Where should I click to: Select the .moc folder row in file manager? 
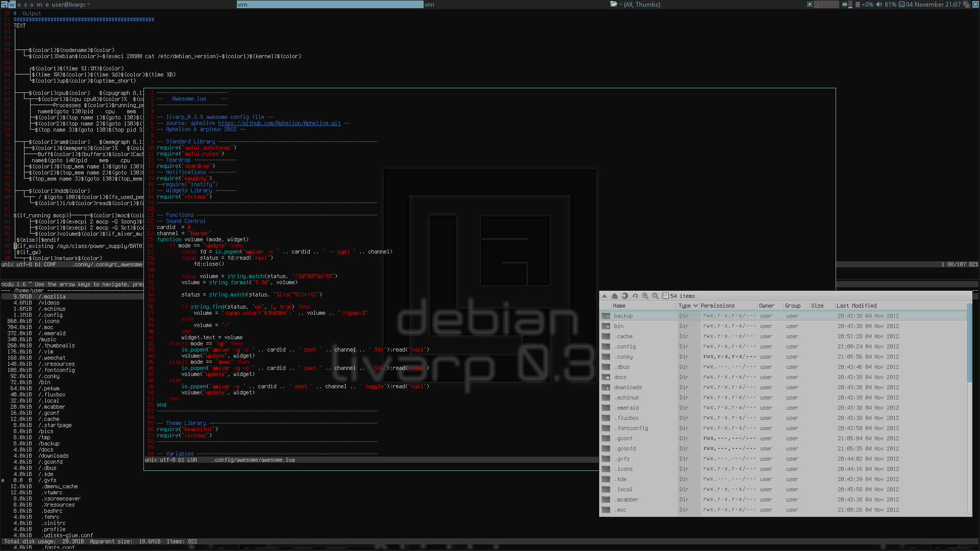coord(783,510)
